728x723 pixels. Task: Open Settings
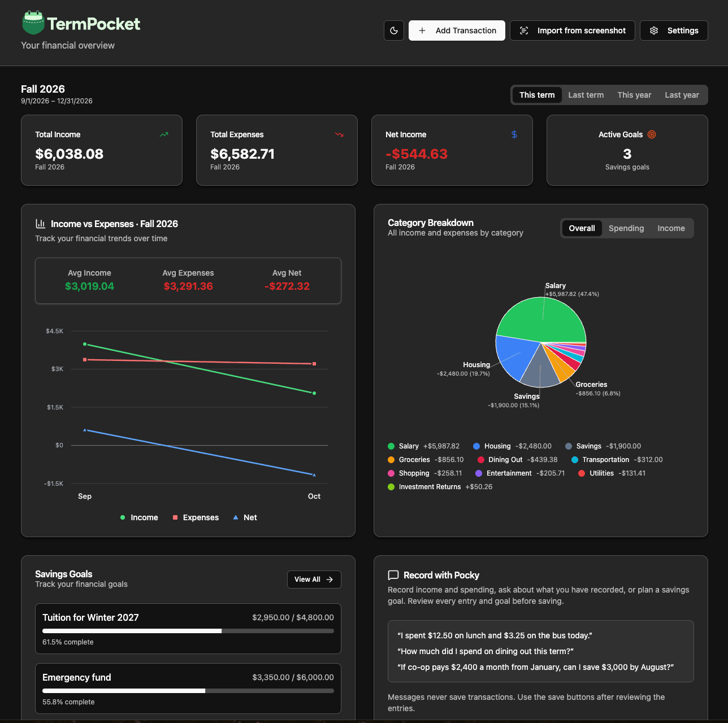[x=674, y=31]
